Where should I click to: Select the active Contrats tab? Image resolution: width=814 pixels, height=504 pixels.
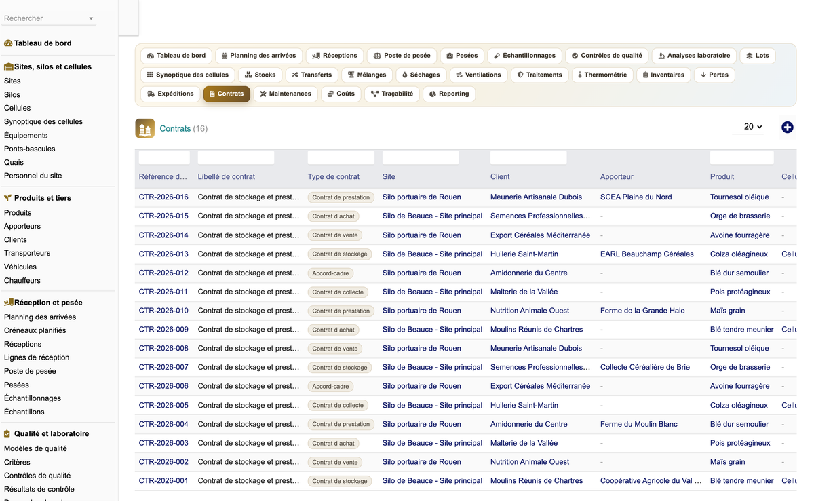227,94
